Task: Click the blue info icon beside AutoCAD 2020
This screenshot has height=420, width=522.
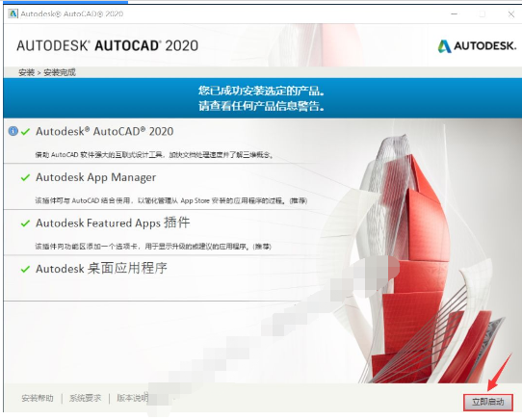Action: click(13, 131)
